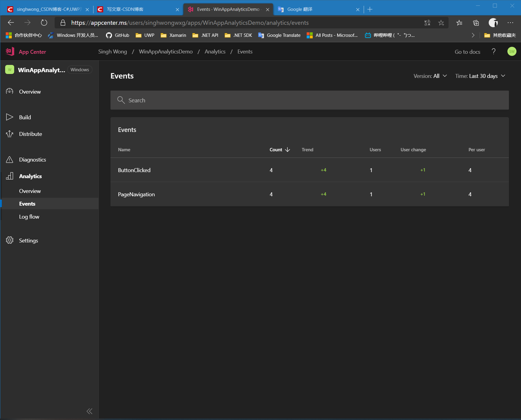Open the WinAppAnalyticsDemo breadcrumb link
521x420 pixels.
pyautogui.click(x=165, y=52)
